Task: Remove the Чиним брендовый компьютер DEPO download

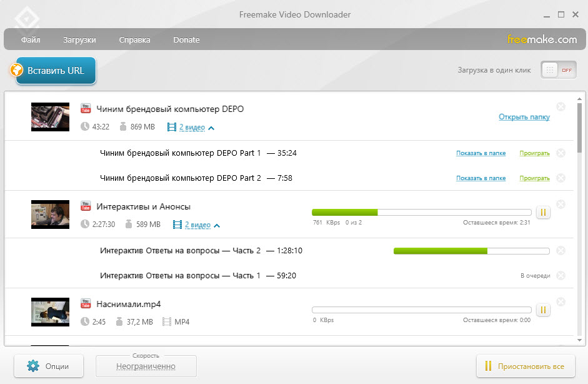Action: [561, 107]
